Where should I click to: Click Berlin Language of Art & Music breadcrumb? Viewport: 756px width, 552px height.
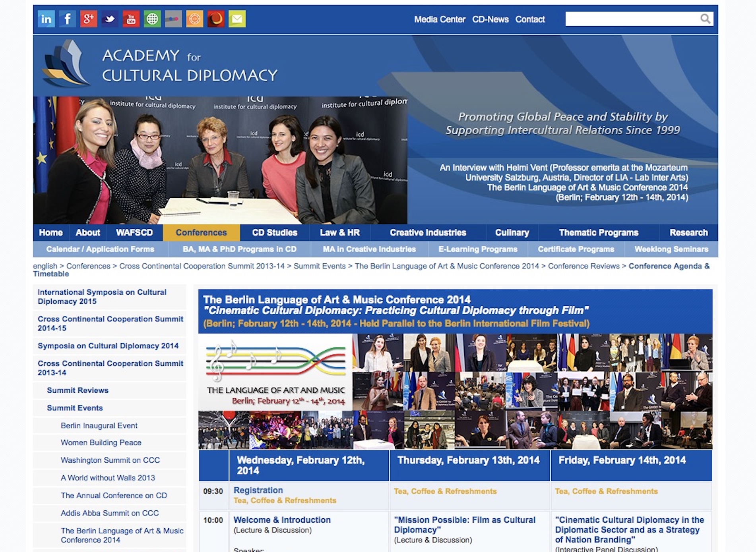click(x=447, y=266)
